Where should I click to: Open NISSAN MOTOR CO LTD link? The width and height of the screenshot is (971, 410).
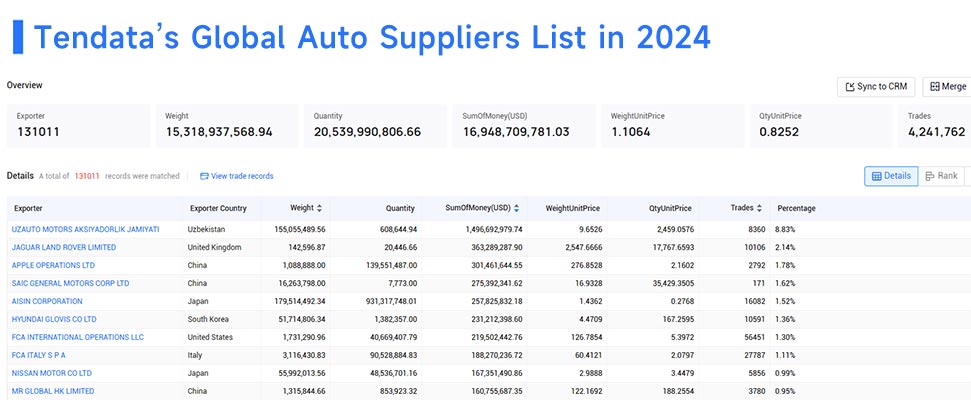pyautogui.click(x=52, y=373)
